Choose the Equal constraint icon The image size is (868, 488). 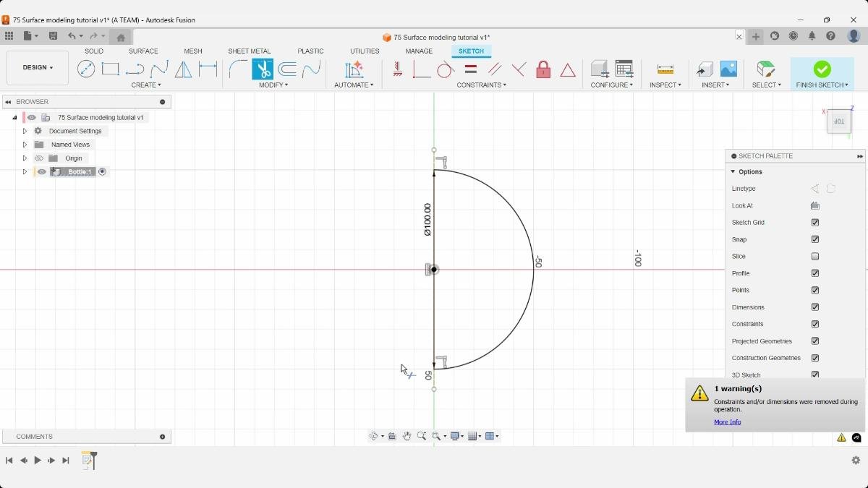click(470, 69)
